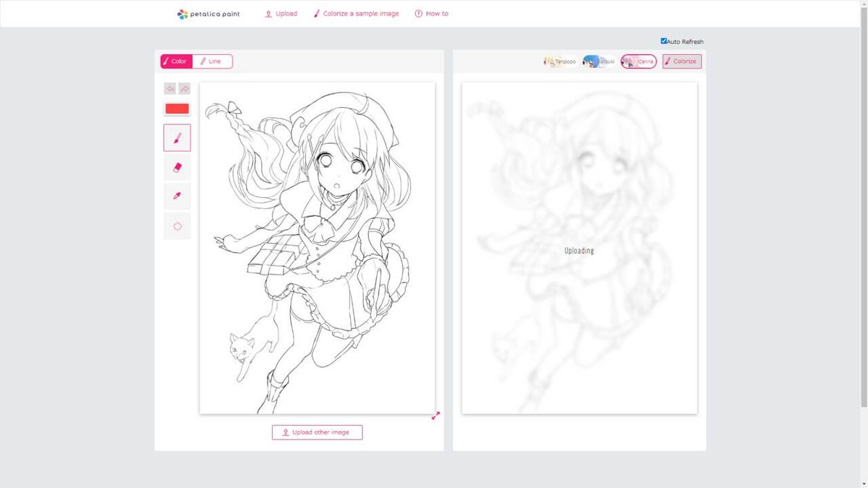Screen dimensions: 868x488
Task: Choose the Tanpopo colorization style
Action: click(561, 61)
